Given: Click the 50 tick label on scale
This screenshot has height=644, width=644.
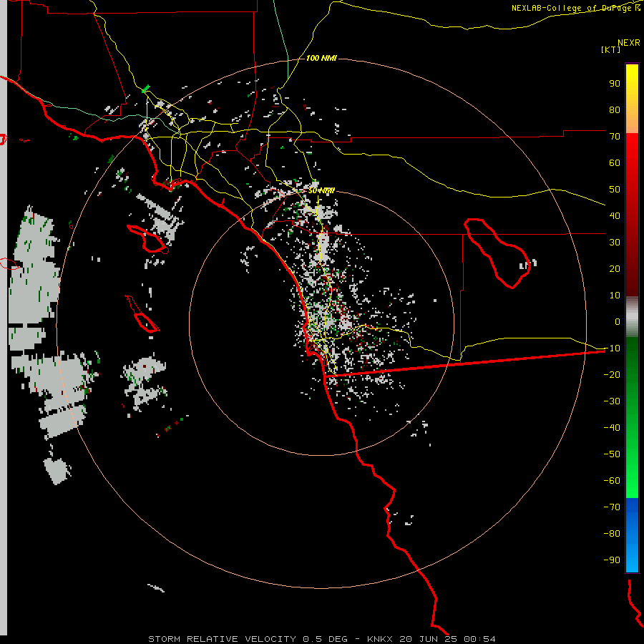Looking at the screenshot, I should (x=615, y=190).
